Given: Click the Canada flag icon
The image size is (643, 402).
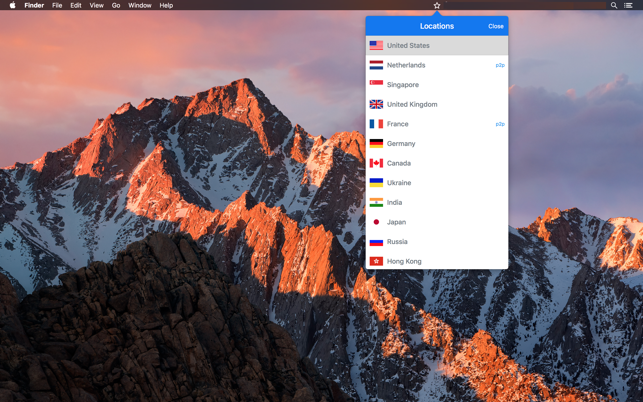Looking at the screenshot, I should [376, 163].
